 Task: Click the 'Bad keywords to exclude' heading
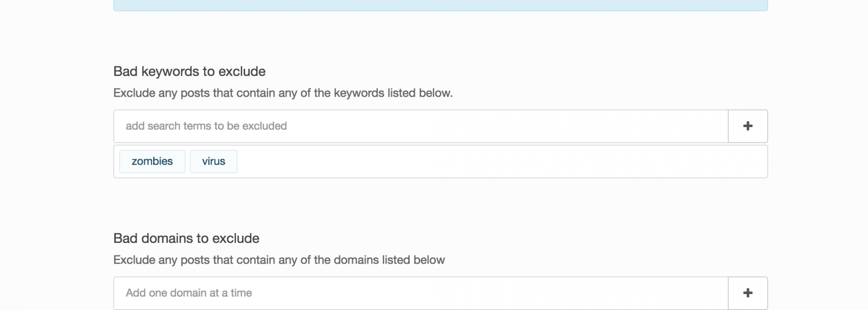pyautogui.click(x=189, y=72)
